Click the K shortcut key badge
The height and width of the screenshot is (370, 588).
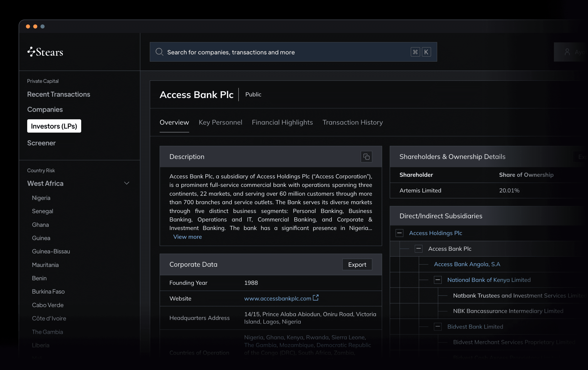tap(426, 52)
